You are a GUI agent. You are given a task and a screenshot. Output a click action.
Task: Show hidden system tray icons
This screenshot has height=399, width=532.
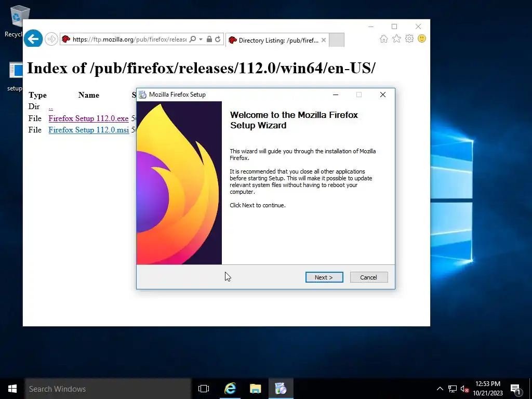(440, 389)
